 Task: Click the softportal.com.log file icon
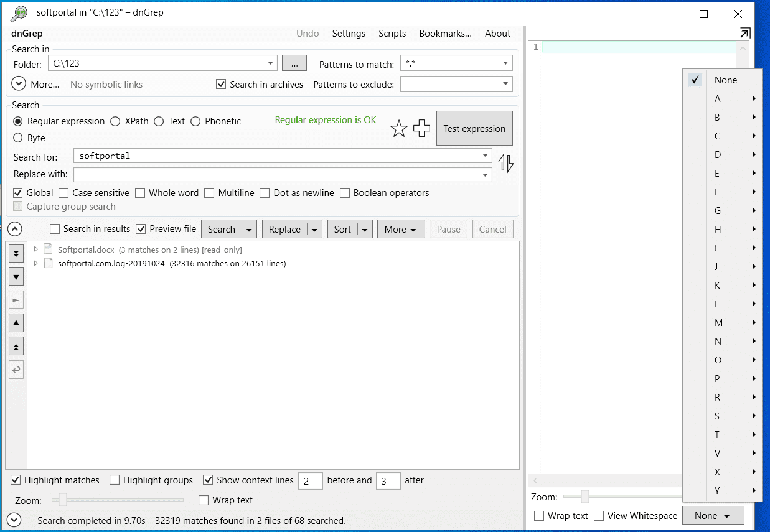(49, 263)
